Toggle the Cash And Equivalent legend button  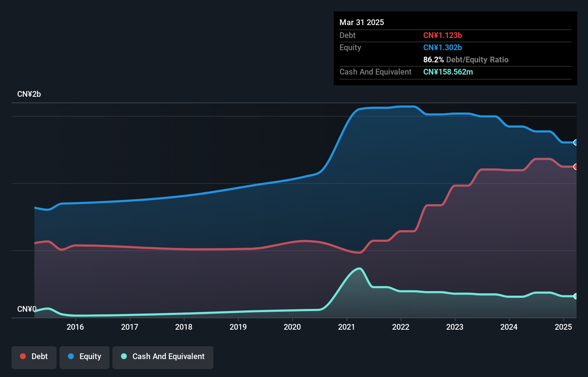[163, 357]
